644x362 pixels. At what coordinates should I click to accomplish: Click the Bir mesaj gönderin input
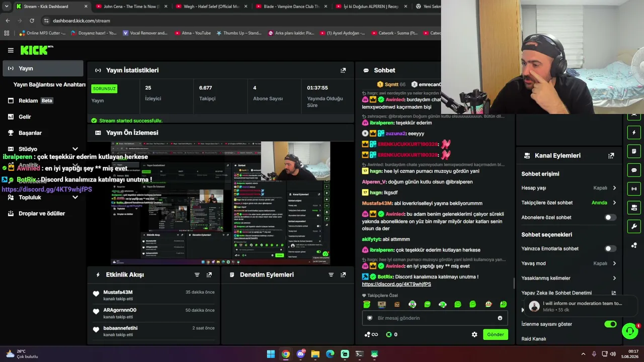(x=434, y=318)
